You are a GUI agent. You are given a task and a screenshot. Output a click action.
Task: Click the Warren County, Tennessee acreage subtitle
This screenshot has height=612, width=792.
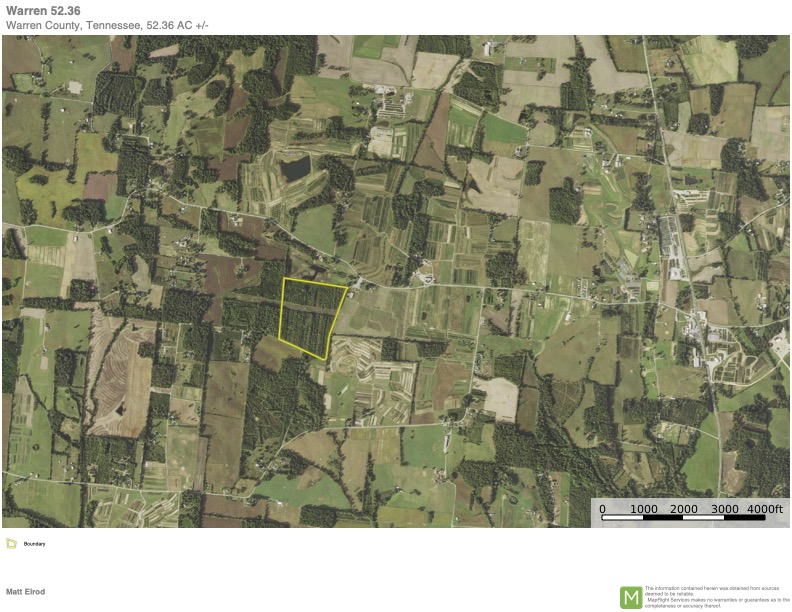pos(107,24)
